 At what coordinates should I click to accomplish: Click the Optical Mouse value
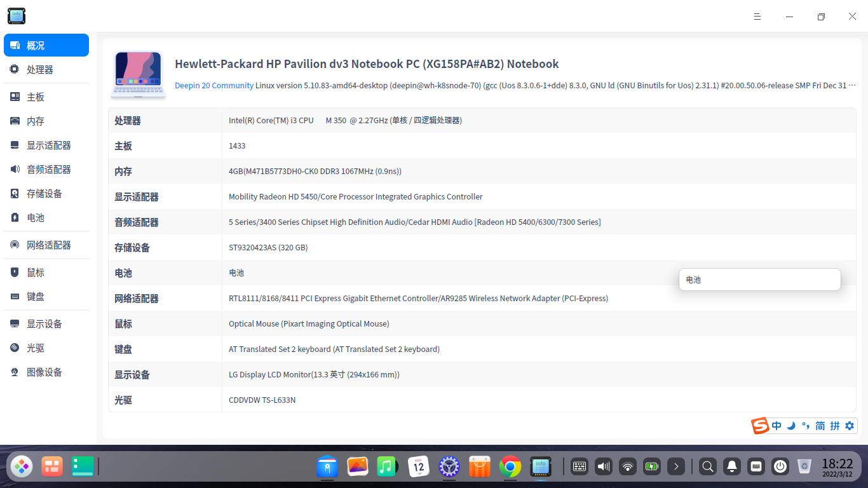(x=309, y=324)
